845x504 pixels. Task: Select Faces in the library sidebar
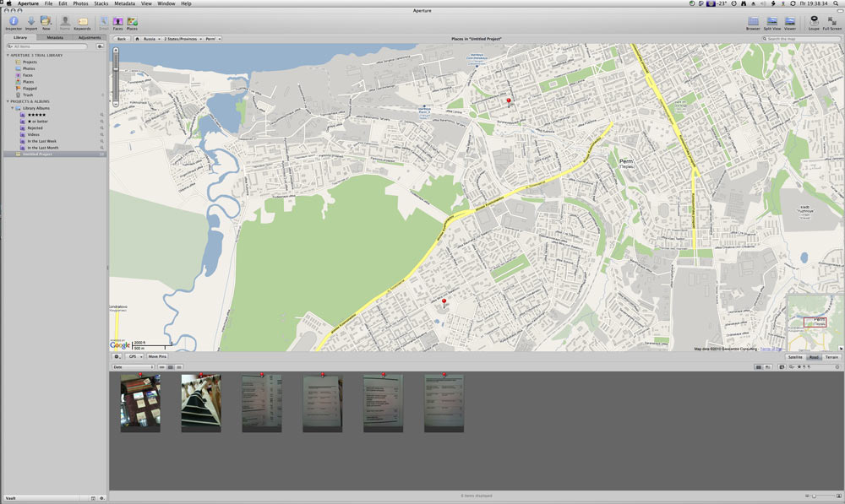pyautogui.click(x=28, y=75)
